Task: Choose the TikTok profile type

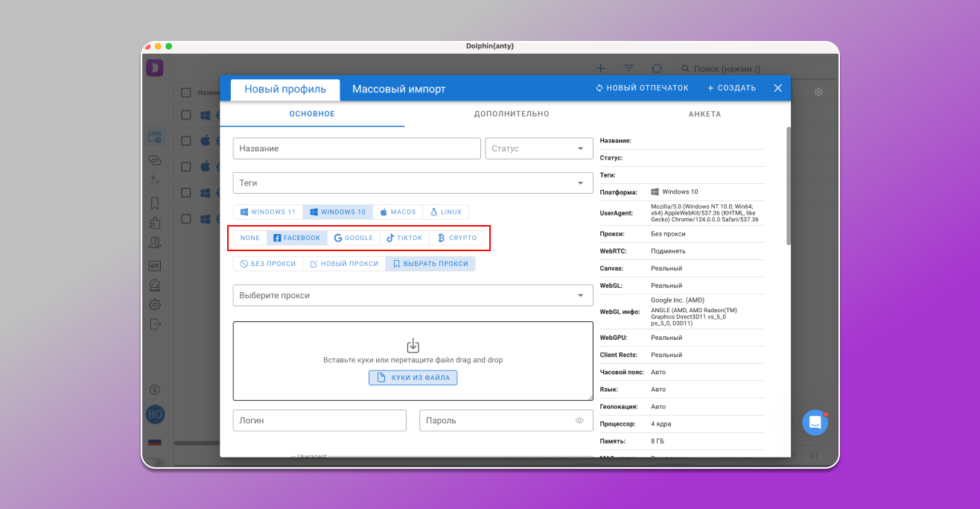Action: pos(404,238)
